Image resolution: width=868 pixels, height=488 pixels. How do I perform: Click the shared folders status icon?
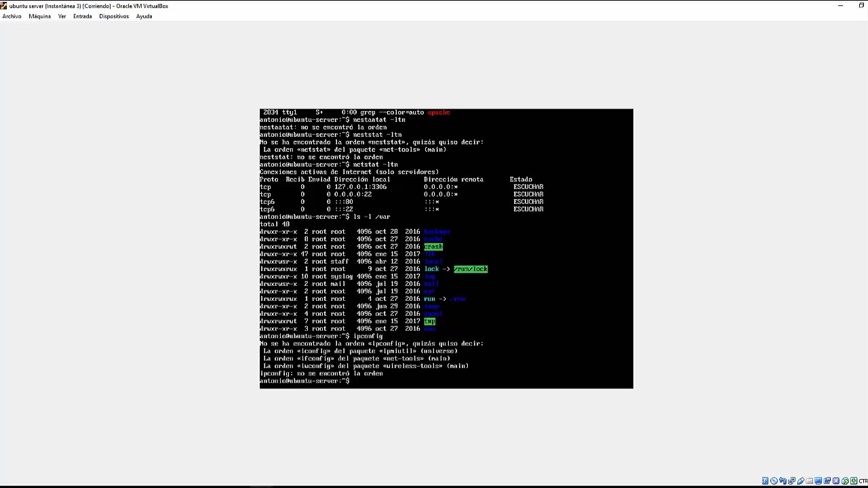point(809,481)
